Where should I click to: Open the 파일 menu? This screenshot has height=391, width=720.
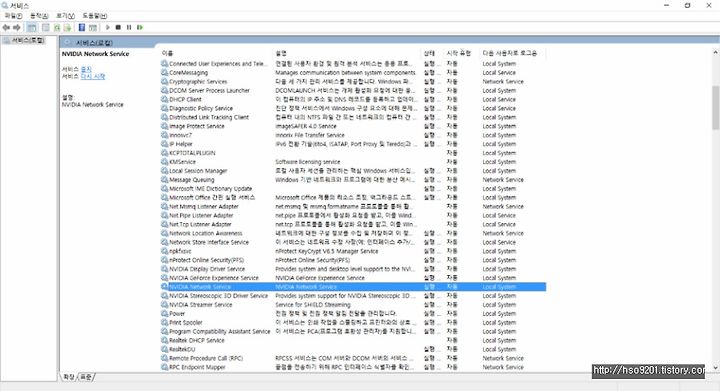(x=14, y=16)
